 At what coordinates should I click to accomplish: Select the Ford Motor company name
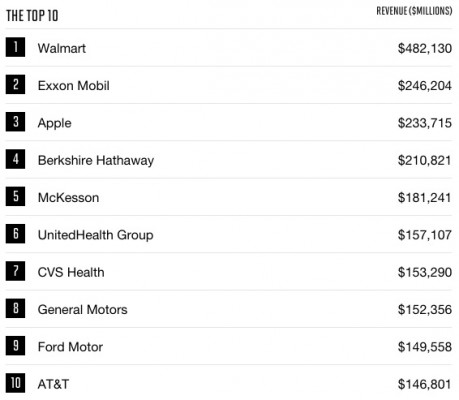coord(70,347)
